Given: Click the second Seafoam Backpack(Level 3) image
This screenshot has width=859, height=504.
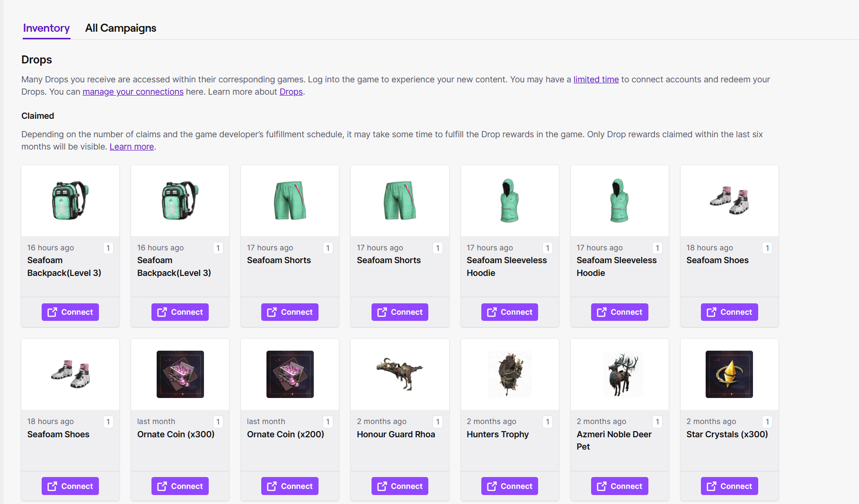Looking at the screenshot, I should click(x=180, y=201).
